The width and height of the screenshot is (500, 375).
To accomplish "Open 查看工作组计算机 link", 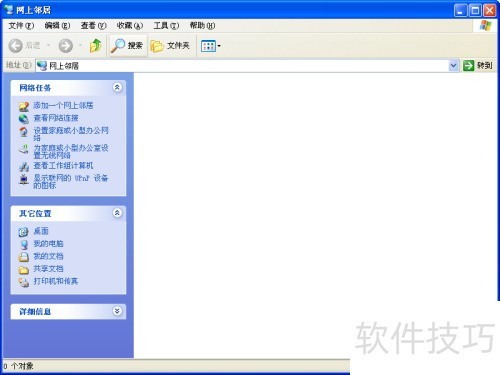I will click(63, 166).
